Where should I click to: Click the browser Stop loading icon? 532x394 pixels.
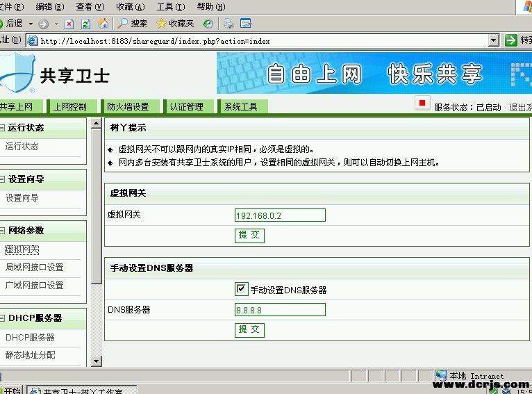(x=69, y=24)
